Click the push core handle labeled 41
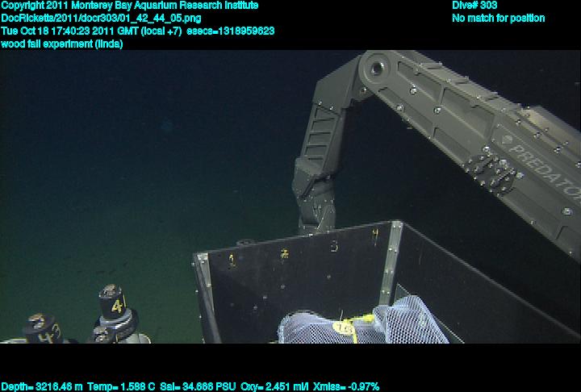This screenshot has height=392, width=581. [113, 302]
